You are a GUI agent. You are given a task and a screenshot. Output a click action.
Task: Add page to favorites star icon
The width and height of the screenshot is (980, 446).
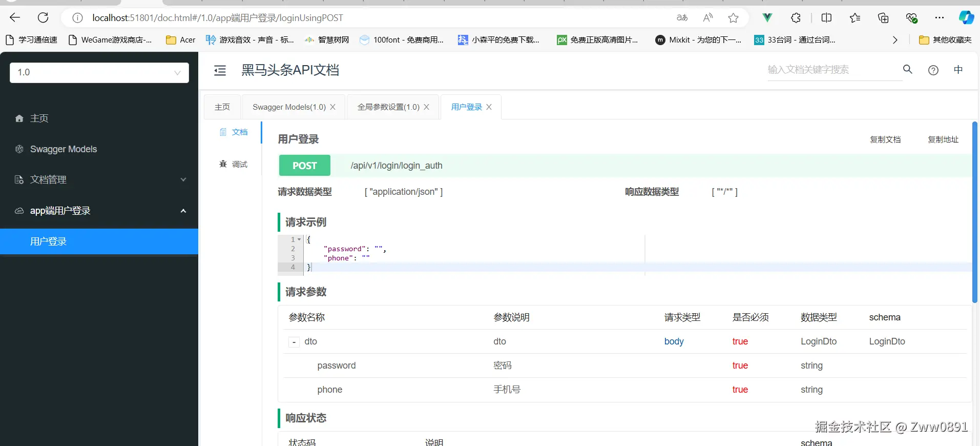(x=734, y=18)
